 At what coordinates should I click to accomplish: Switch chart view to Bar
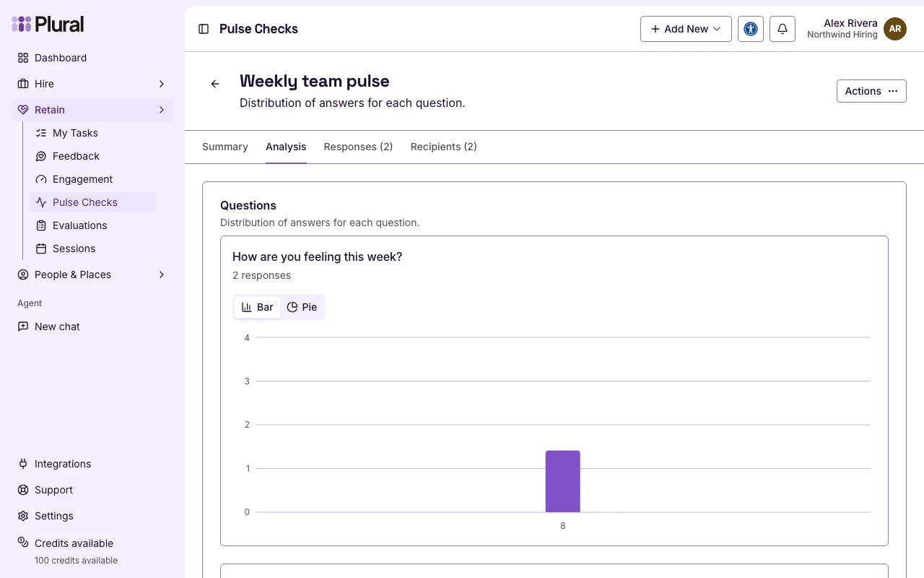point(257,307)
